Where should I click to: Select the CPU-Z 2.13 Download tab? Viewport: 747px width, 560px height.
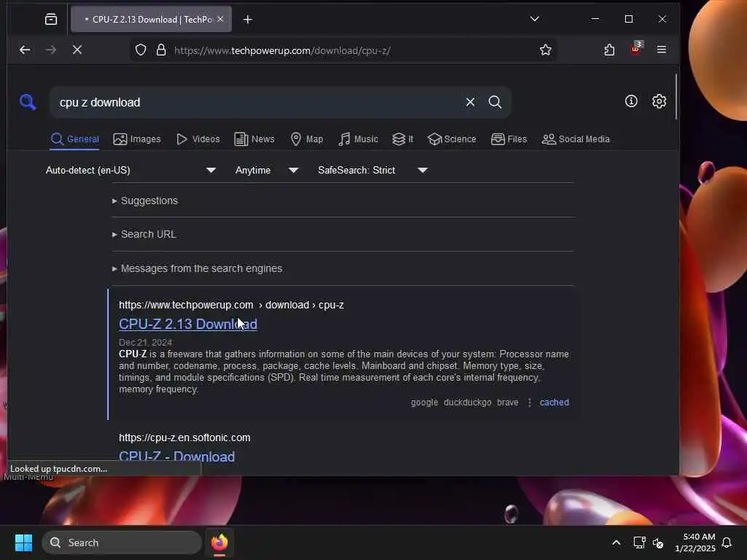pyautogui.click(x=151, y=20)
